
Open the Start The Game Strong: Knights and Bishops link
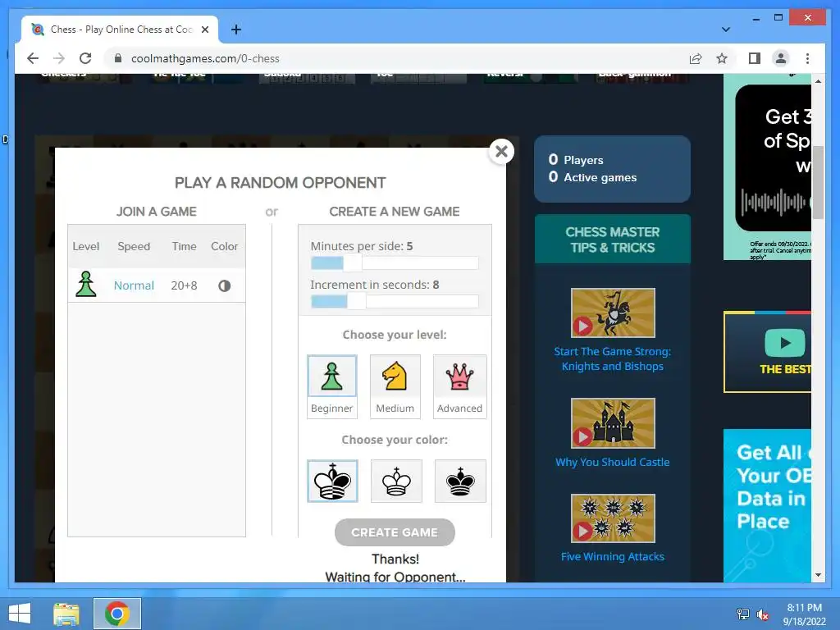coord(612,359)
